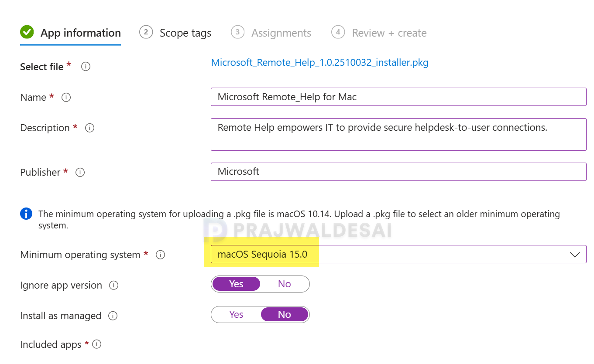The height and width of the screenshot is (364, 594).
Task: Go to the Review + create step
Action: (379, 33)
